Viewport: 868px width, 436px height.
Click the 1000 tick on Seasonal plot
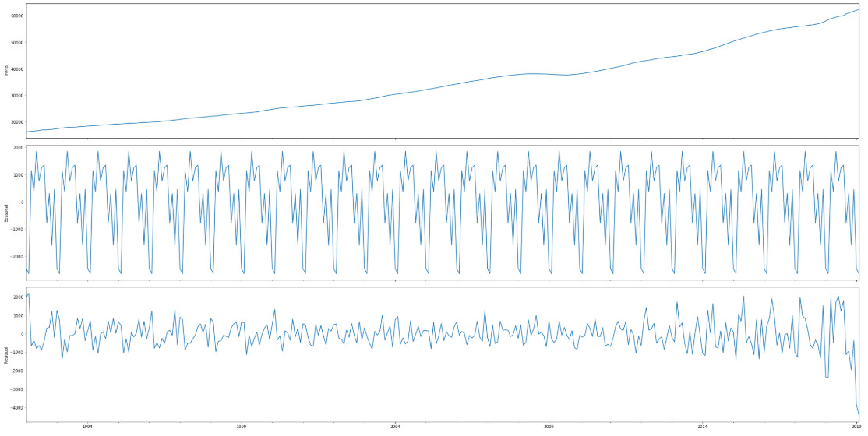[18, 175]
